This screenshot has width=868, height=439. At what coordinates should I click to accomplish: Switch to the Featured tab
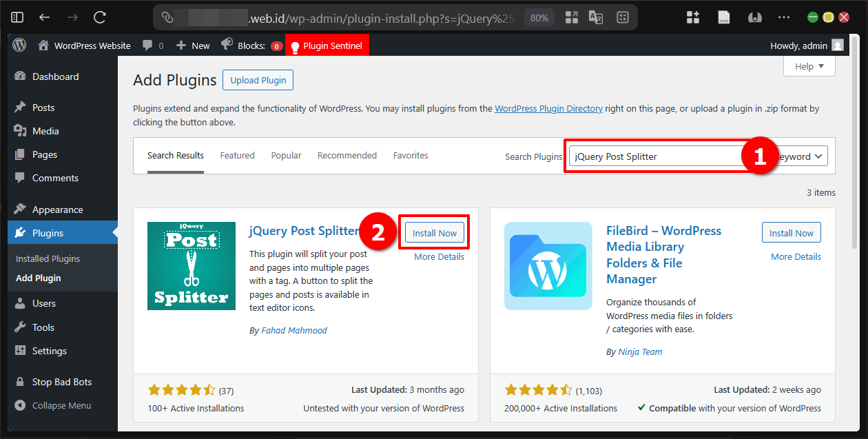coord(237,156)
